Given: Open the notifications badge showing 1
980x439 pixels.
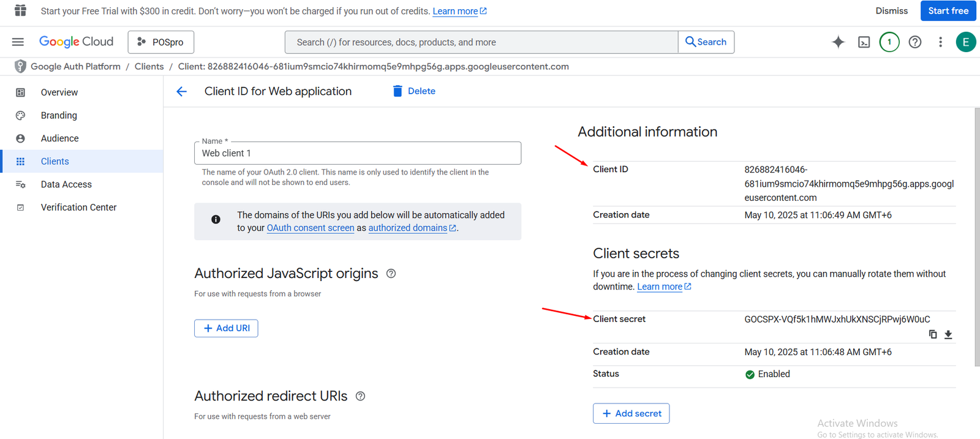Looking at the screenshot, I should 889,42.
